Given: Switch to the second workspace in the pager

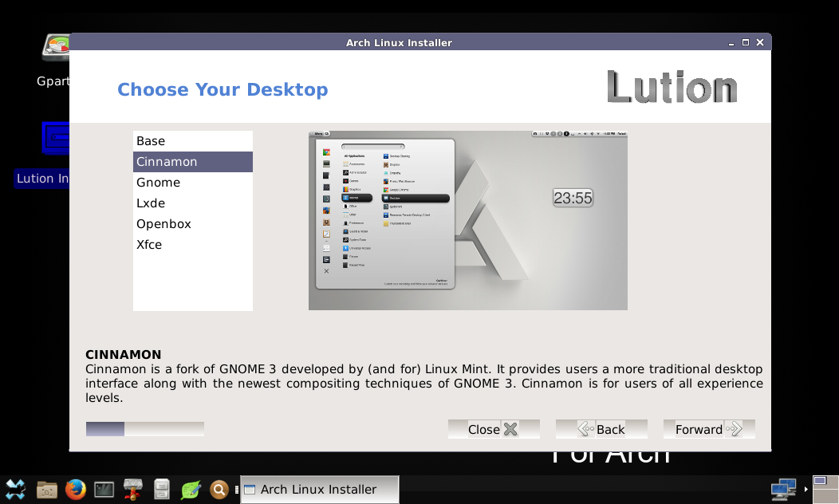Looking at the screenshot, I should click(x=825, y=496).
